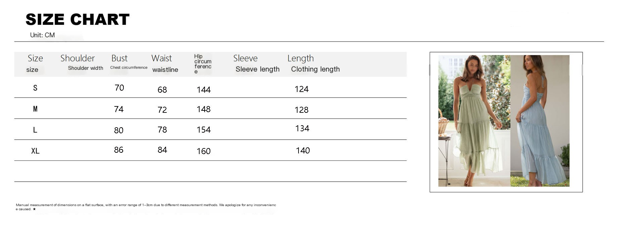Click the waist value 84 for size XL
The width and height of the screenshot is (644, 234).
click(x=162, y=150)
